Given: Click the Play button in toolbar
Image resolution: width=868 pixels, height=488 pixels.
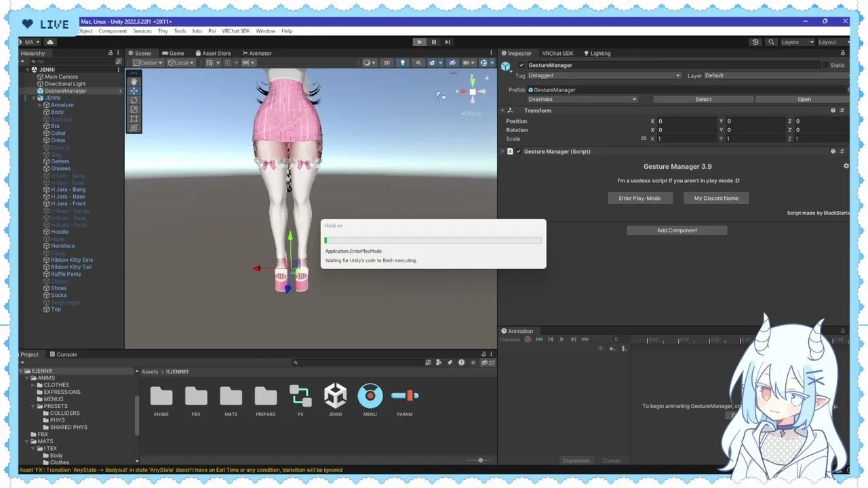Looking at the screenshot, I should pyautogui.click(x=419, y=42).
